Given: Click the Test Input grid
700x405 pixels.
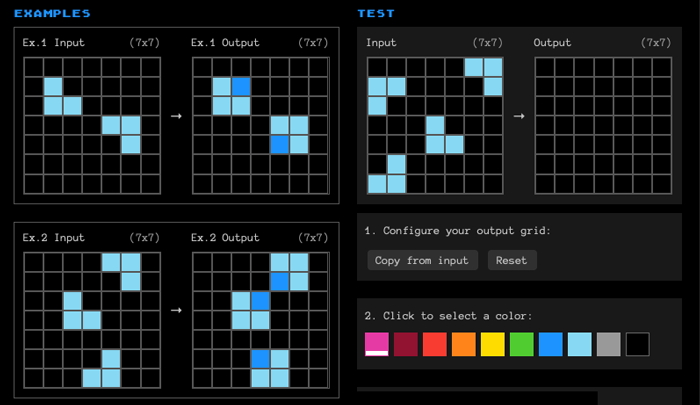Looking at the screenshot, I should click(x=435, y=125).
